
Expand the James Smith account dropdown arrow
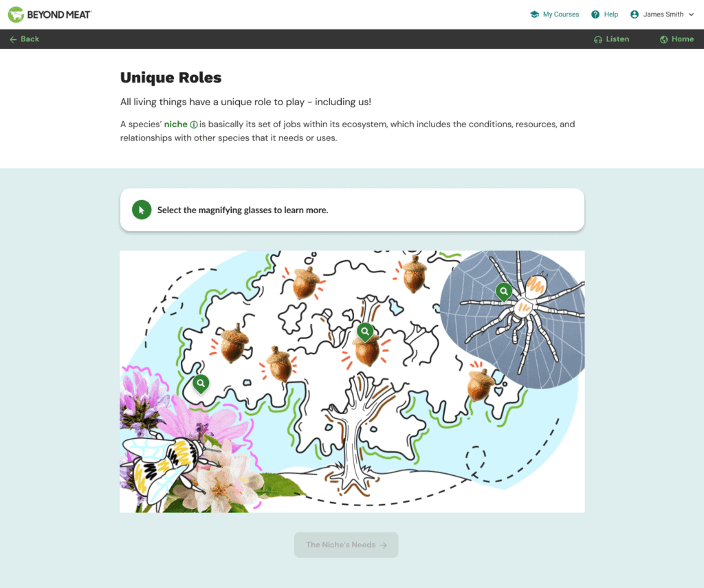[692, 14]
